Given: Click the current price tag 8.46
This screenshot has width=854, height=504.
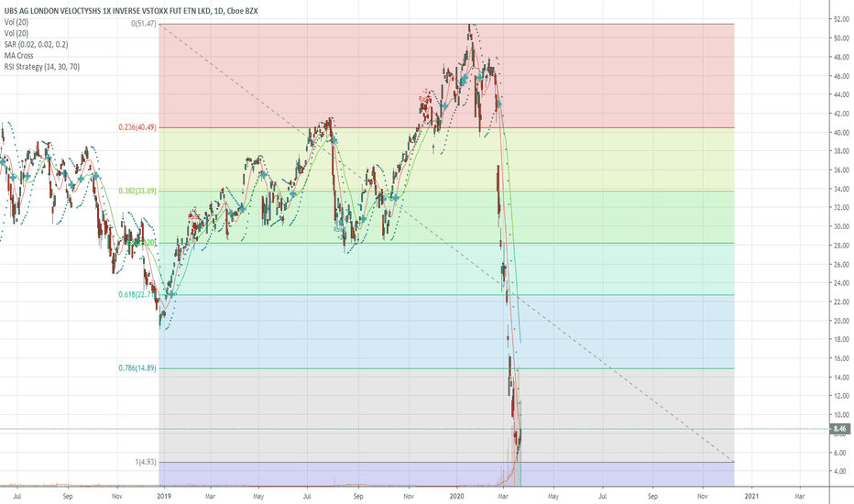Looking at the screenshot, I should 839,429.
